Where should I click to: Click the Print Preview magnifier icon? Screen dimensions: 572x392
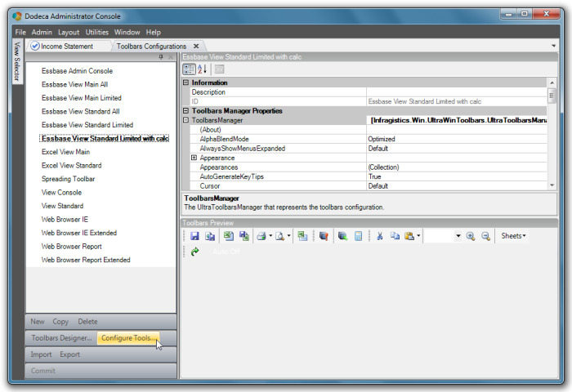pos(279,236)
